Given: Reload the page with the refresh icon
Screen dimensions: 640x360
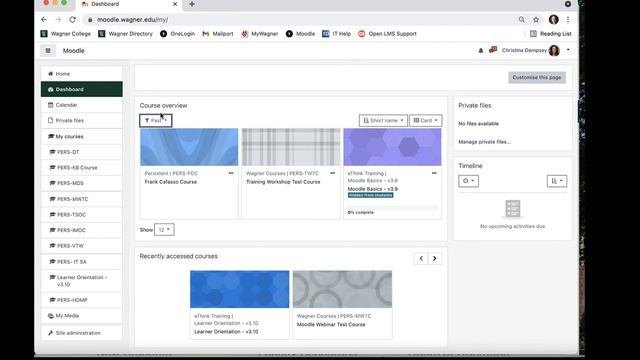Looking at the screenshot, I should 73,20.
